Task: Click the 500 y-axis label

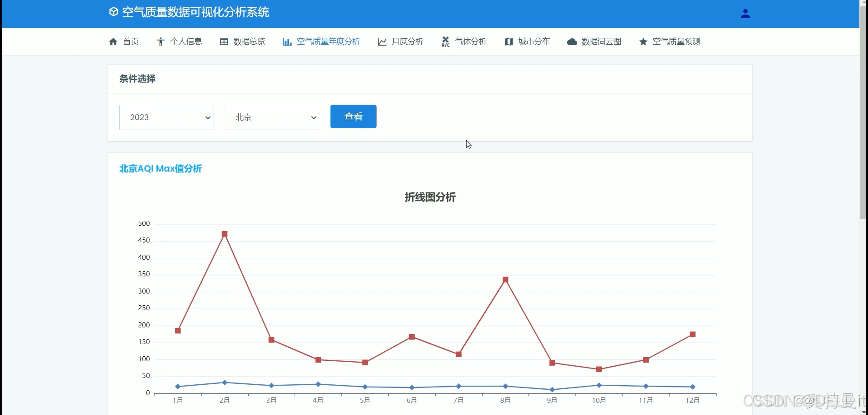Action: (x=144, y=224)
